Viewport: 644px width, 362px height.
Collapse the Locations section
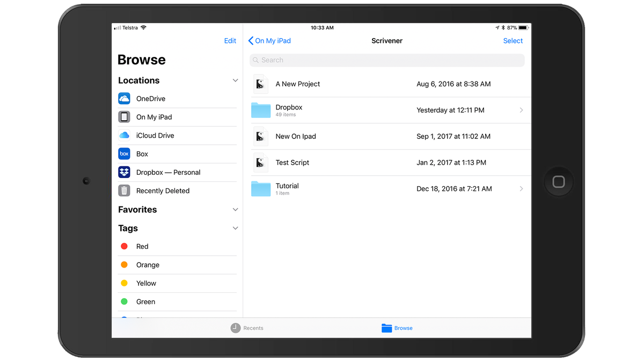click(235, 80)
